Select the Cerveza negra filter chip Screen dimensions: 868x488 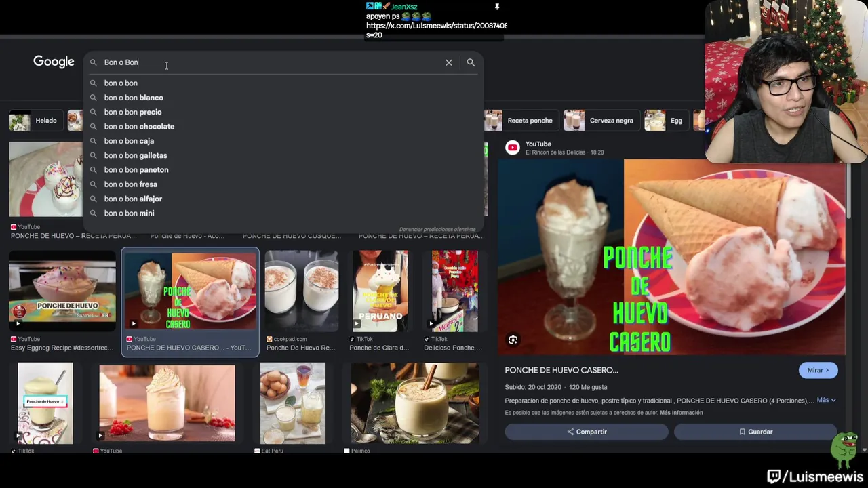[x=601, y=121]
